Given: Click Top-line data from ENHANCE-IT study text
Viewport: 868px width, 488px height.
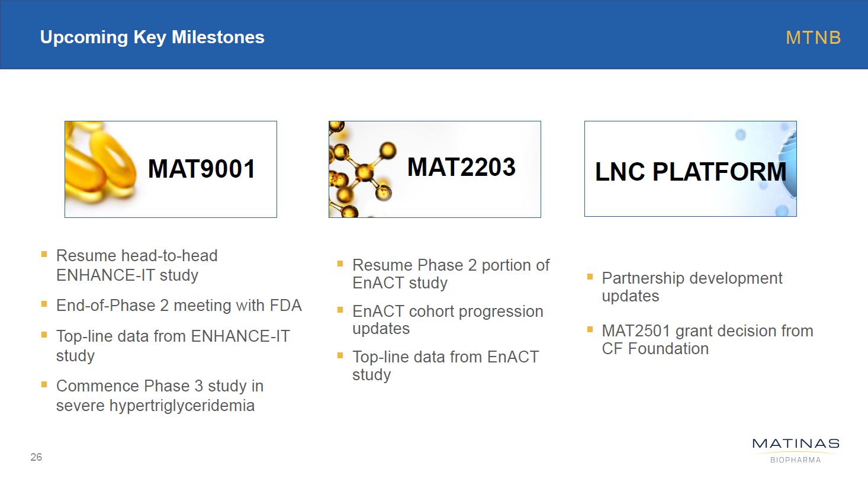Looking at the screenshot, I should pos(172,345).
